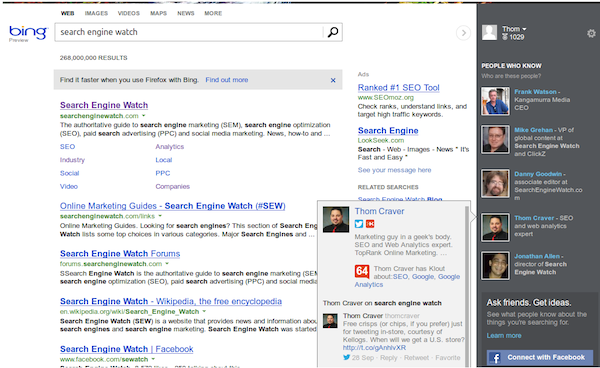This screenshot has height=368, width=600.
Task: Click the Ranked #1 SEO Tool ad
Action: pyautogui.click(x=398, y=88)
